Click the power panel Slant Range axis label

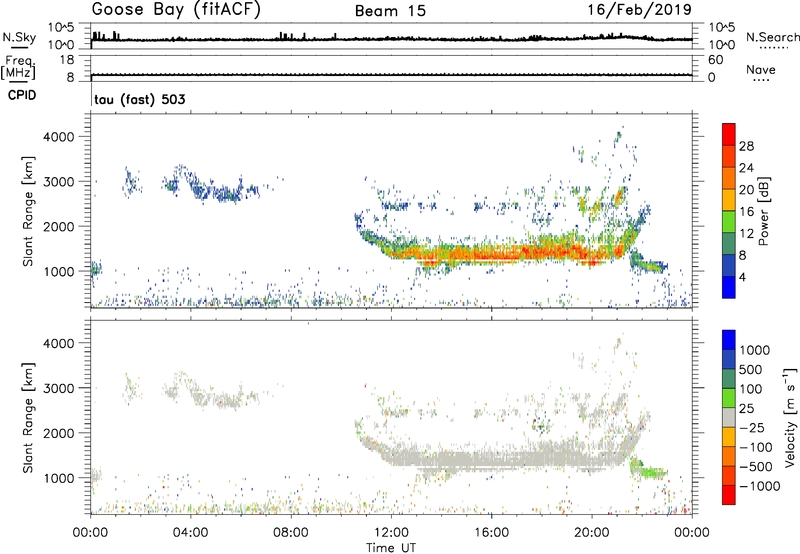(28, 211)
